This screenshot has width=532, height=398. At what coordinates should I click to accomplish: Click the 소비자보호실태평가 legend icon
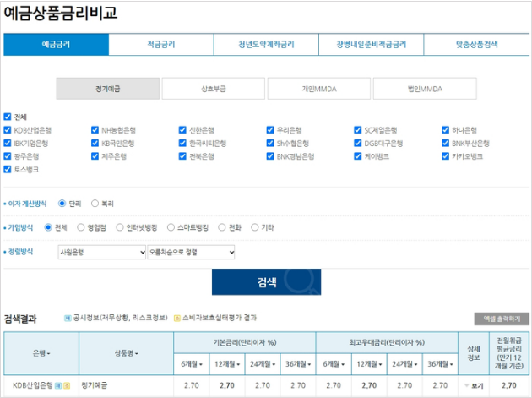(x=176, y=319)
